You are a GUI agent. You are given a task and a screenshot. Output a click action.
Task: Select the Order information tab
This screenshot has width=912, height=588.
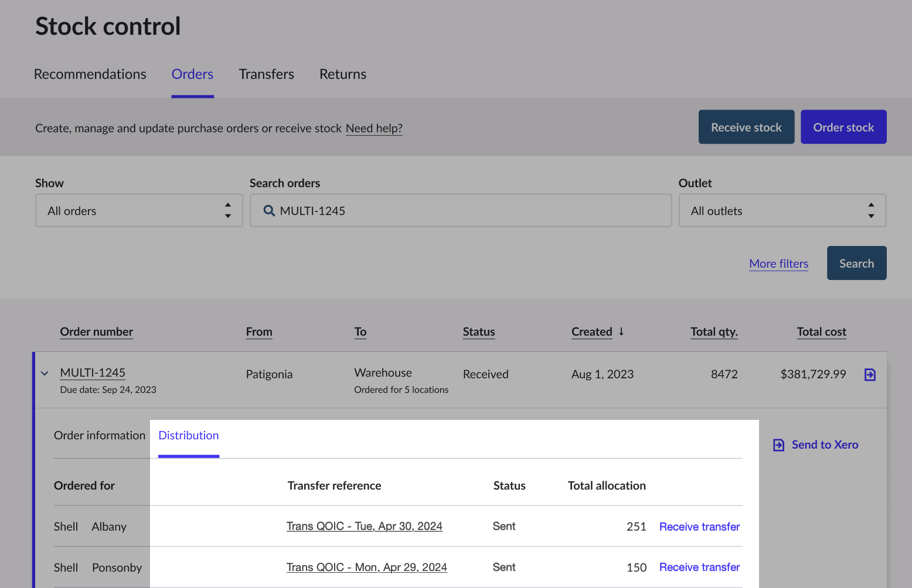100,436
